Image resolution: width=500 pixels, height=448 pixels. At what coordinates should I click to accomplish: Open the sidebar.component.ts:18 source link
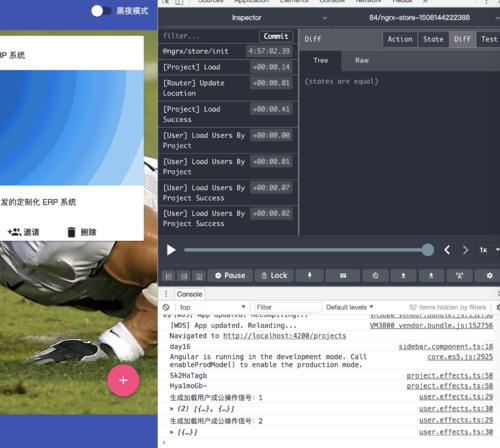pyautogui.click(x=446, y=347)
